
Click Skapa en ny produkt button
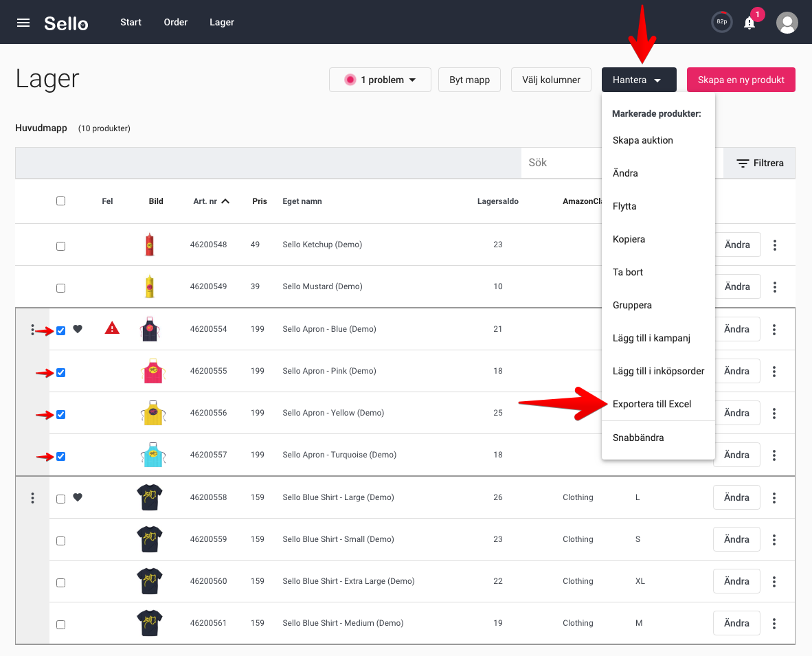(741, 80)
